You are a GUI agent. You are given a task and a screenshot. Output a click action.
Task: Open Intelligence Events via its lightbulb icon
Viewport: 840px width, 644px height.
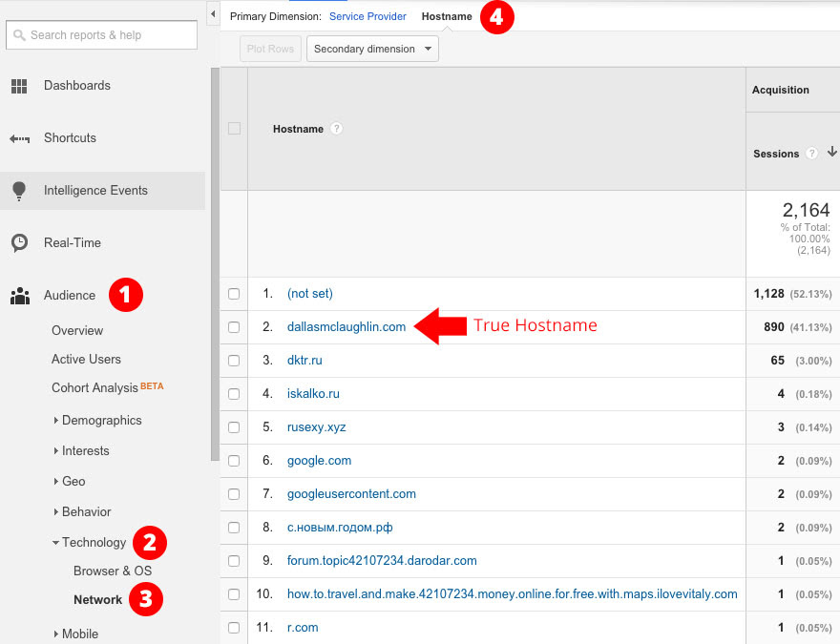[x=19, y=190]
